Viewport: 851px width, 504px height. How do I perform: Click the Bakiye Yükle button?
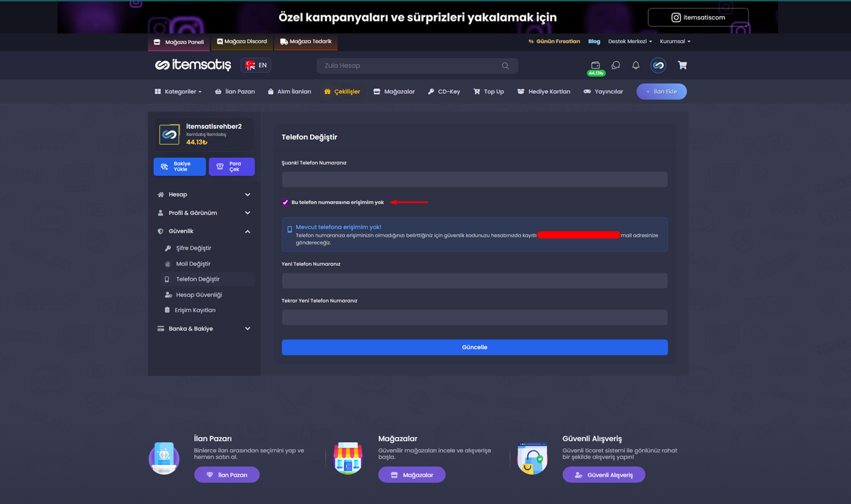point(180,166)
